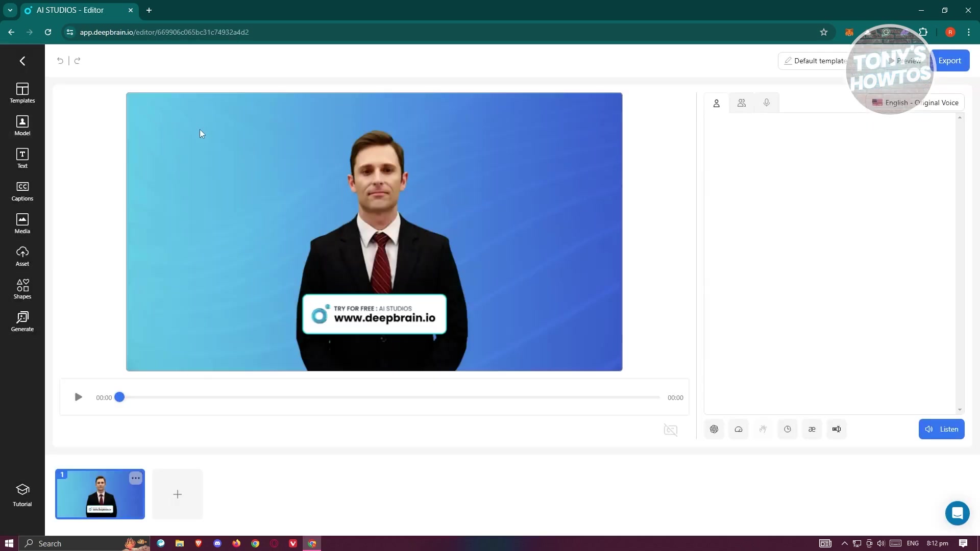Click the Export button
Viewport: 980px width, 551px height.
[x=950, y=61]
